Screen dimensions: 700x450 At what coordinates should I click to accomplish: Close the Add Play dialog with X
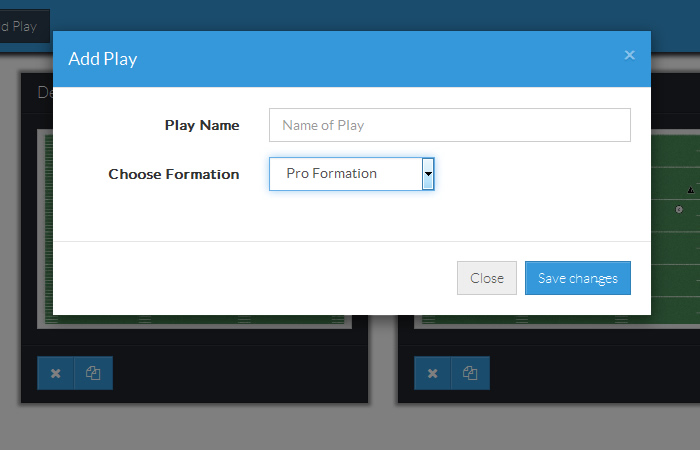coord(629,55)
